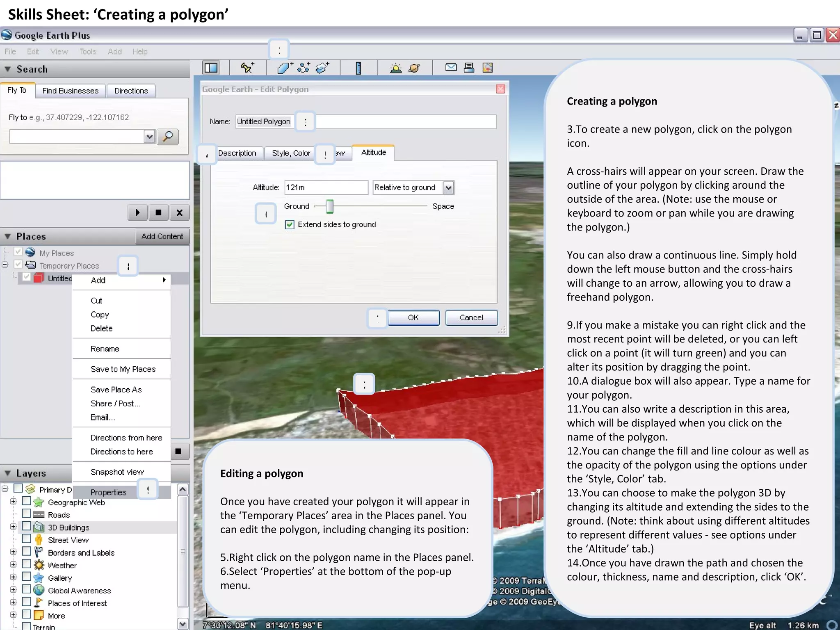Screen dimensions: 840x630
Task: Enable the 3D Buildings checkbox
Action: pos(26,526)
